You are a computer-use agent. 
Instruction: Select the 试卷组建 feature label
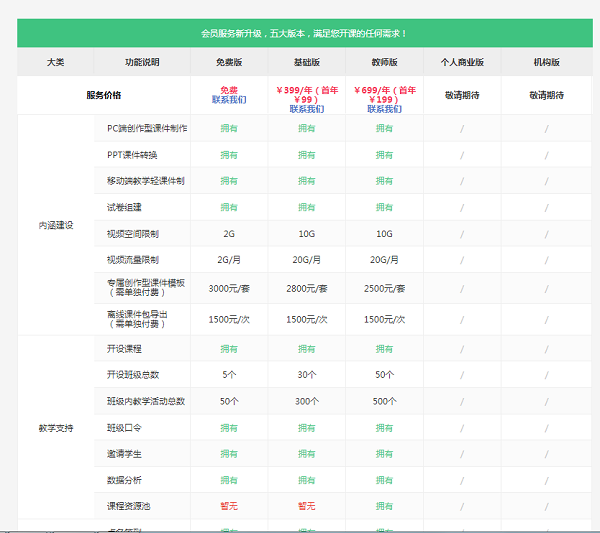pos(124,207)
